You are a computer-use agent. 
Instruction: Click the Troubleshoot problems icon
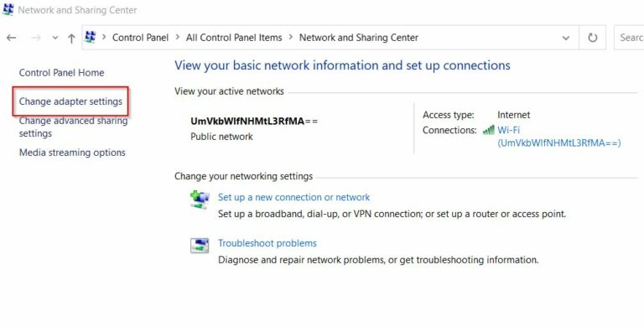(x=200, y=245)
